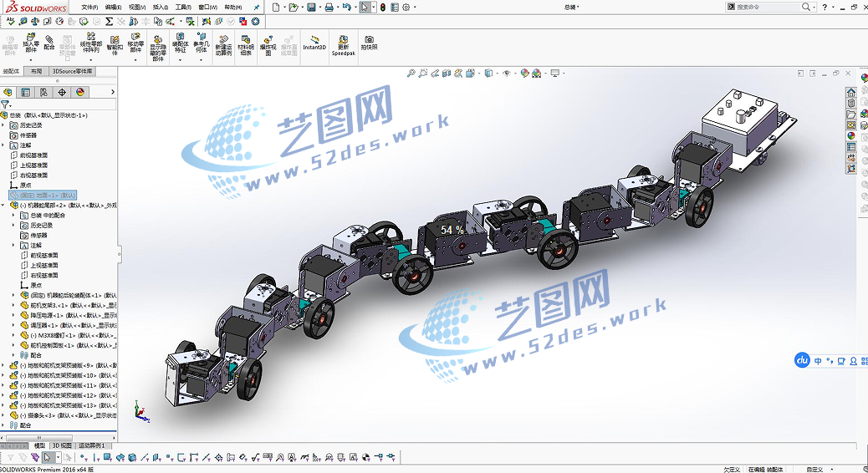Open the DimXpertManager crosshair tab
The height and width of the screenshot is (473, 868).
[62, 93]
